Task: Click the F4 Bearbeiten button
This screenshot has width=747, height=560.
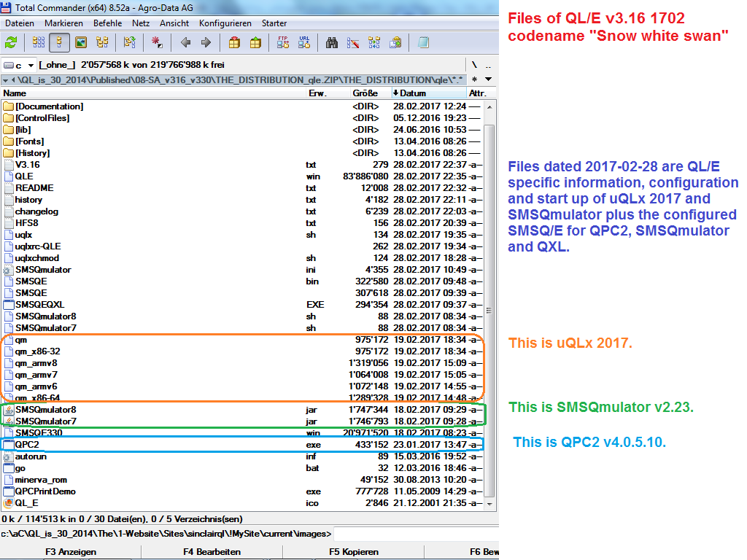Action: (x=212, y=552)
